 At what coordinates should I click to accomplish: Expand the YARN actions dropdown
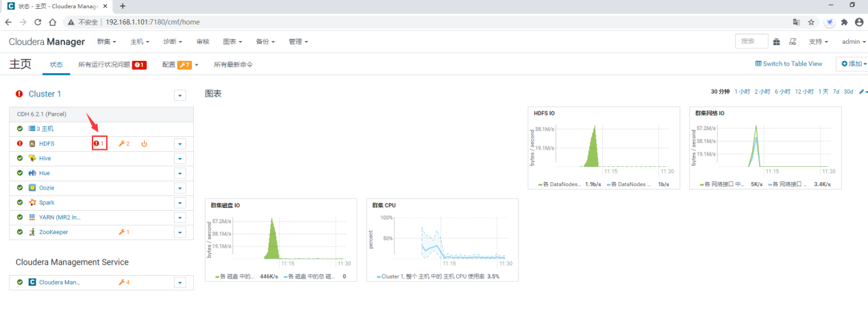(180, 218)
